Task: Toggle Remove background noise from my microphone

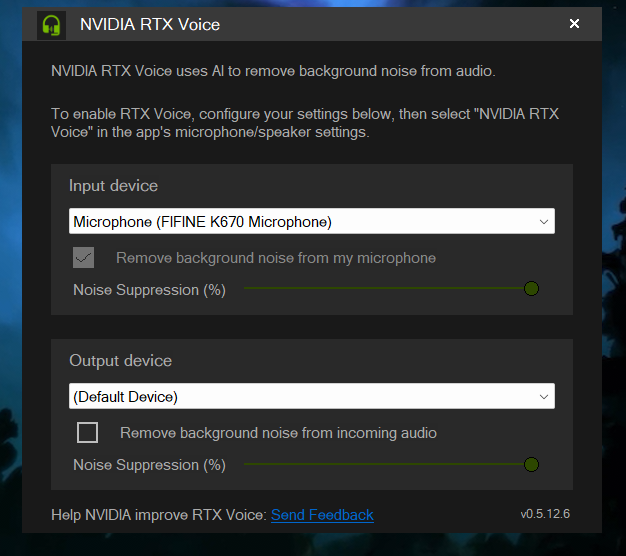Action: point(83,257)
